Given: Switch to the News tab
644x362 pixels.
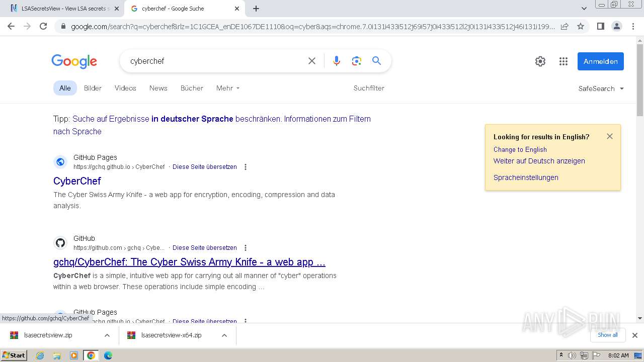Looking at the screenshot, I should 158,88.
